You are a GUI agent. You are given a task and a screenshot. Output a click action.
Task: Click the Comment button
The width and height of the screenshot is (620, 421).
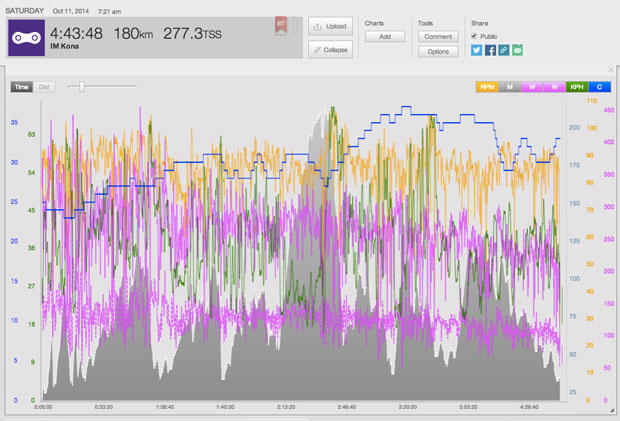point(438,36)
